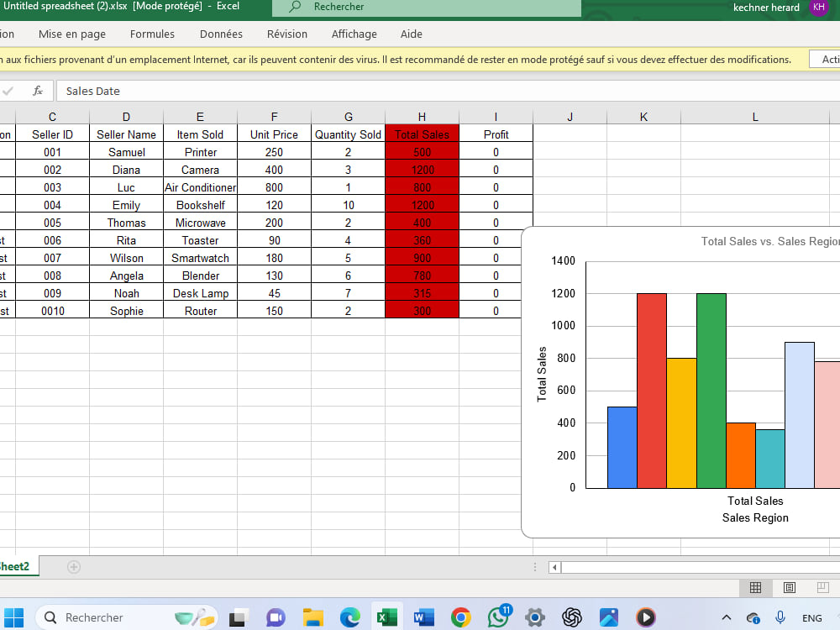Select the cell with seller name Sophie
840x630 pixels.
(127, 312)
